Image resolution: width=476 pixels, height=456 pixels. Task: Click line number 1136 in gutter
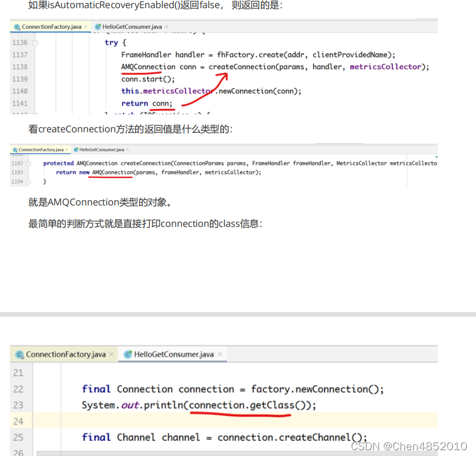tap(20, 42)
